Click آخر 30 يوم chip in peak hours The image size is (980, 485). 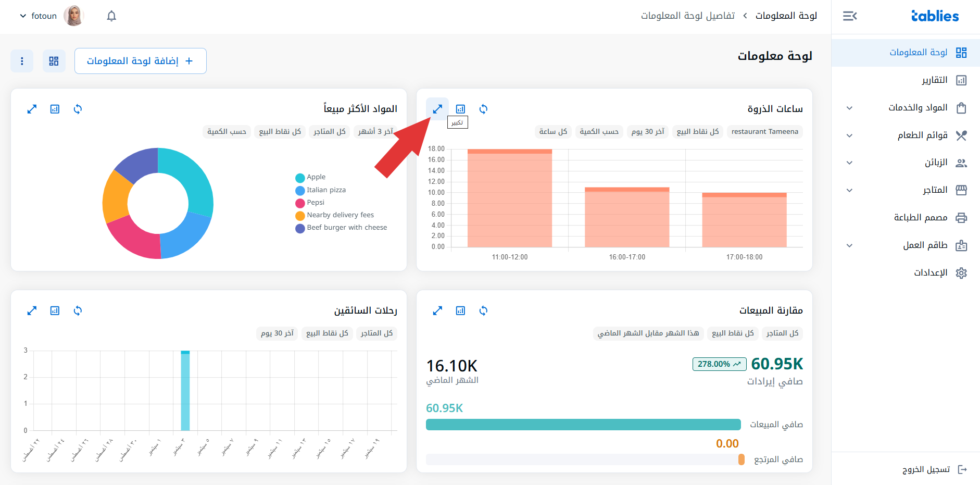[648, 132]
